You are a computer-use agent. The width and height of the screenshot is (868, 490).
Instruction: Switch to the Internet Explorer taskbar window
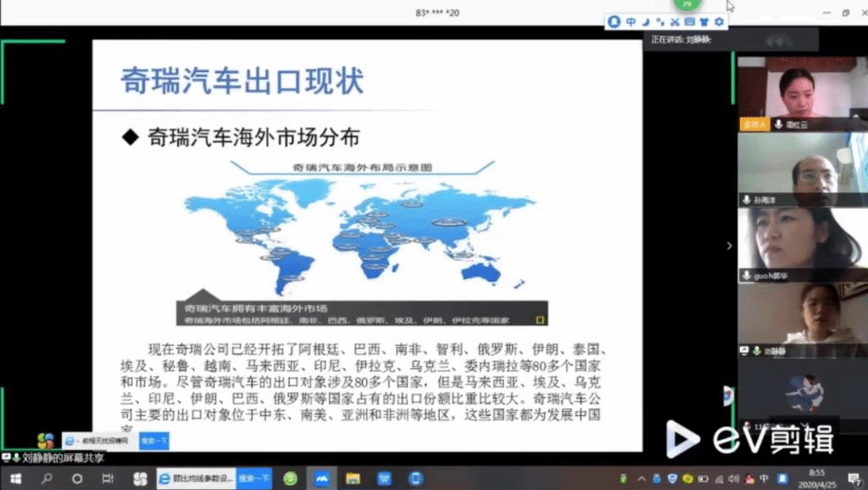(195, 479)
